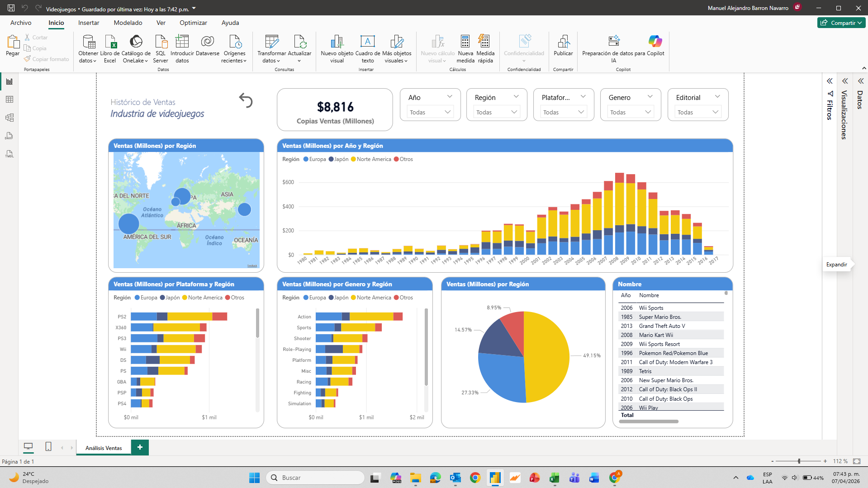Insert Nuevo objeto visual

point(337,49)
